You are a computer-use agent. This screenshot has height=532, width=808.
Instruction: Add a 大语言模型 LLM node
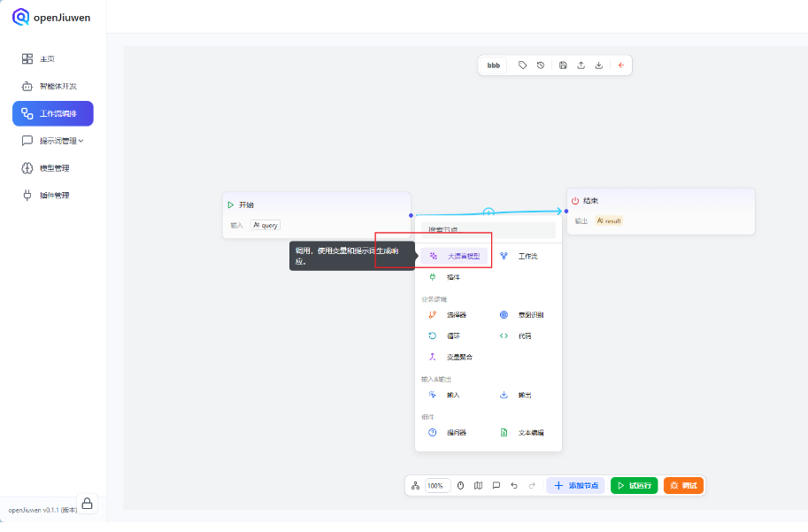click(454, 256)
